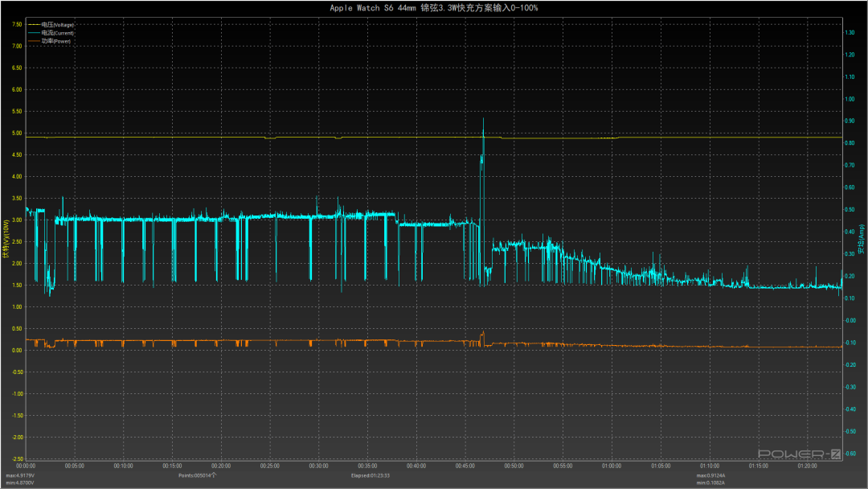Click the 01:15:00 time axis label
This screenshot has height=489, width=868.
coord(759,466)
